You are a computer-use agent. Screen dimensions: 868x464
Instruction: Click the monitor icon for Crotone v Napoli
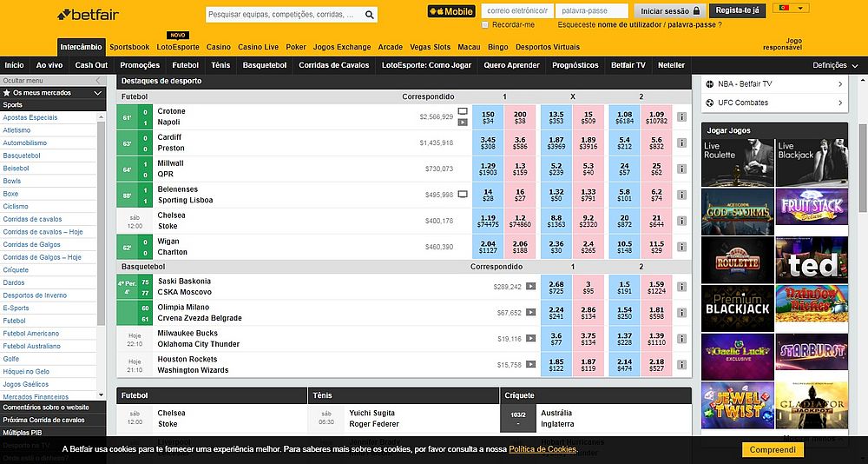click(463, 111)
